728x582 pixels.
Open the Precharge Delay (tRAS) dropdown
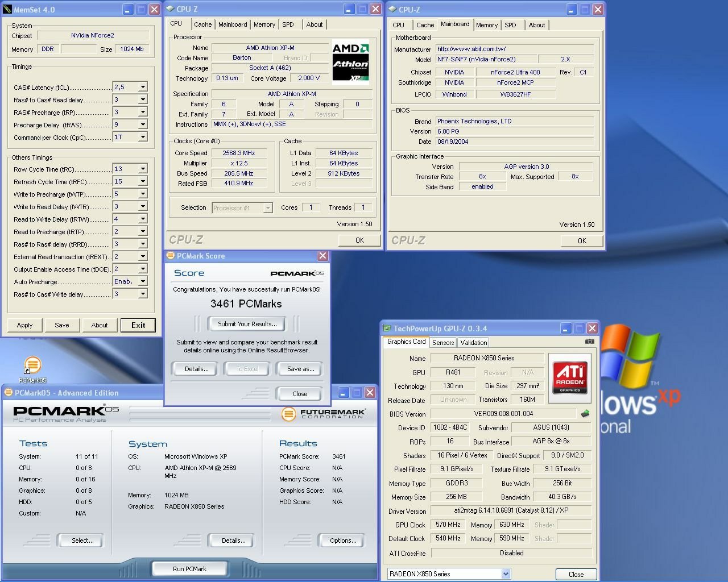pos(143,124)
